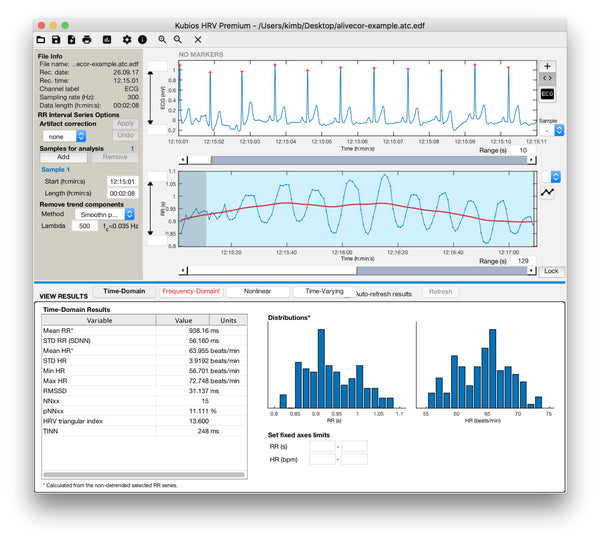
Task: Open the detrending Method 'Smoothn p...' dropdown
Action: pyautogui.click(x=105, y=214)
